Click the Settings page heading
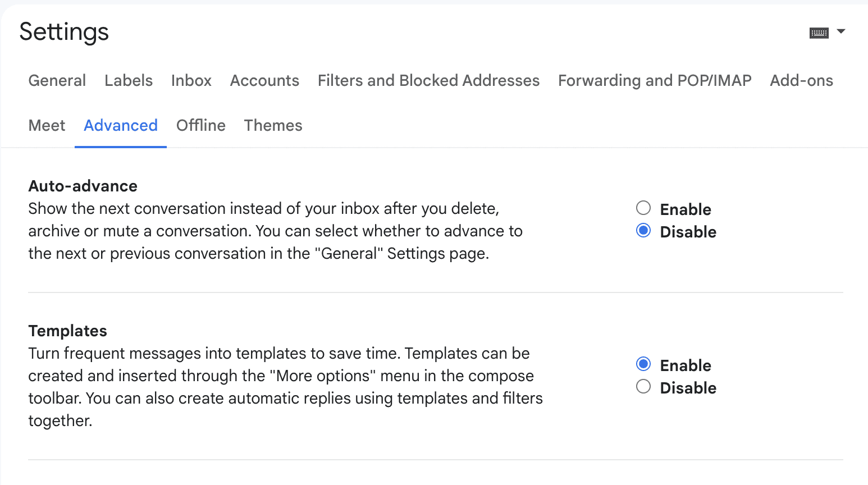 64,32
